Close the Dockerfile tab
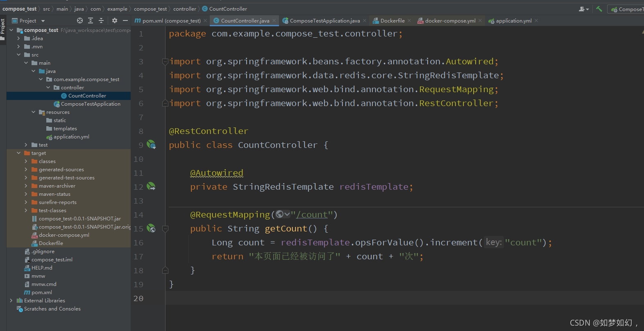The image size is (644, 331). click(409, 20)
